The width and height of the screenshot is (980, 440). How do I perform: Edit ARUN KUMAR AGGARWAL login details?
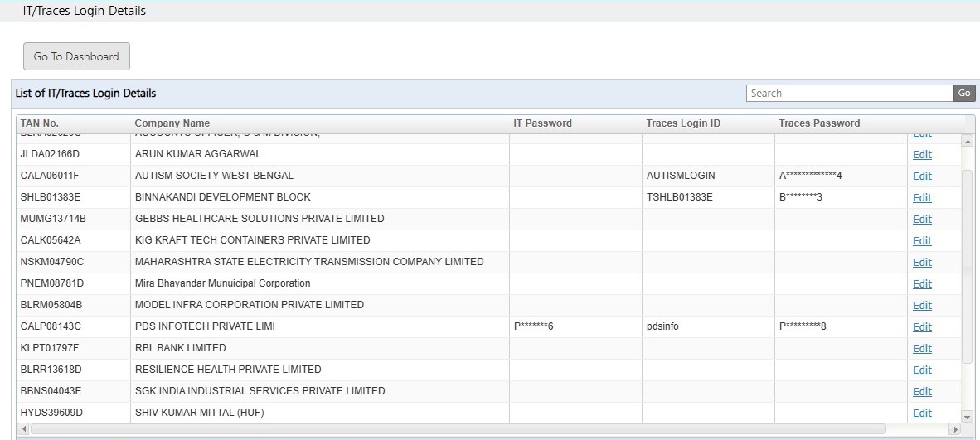click(x=922, y=154)
